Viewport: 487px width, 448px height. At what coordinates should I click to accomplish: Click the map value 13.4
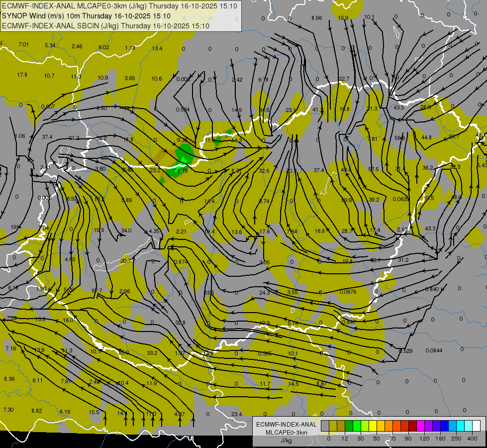[157, 48]
